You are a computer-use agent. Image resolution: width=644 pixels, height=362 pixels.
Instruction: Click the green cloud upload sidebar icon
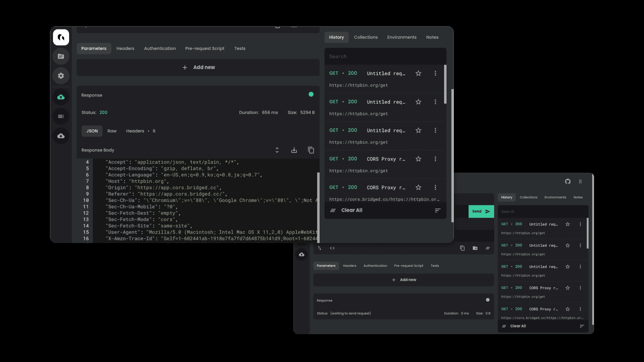pos(61,97)
